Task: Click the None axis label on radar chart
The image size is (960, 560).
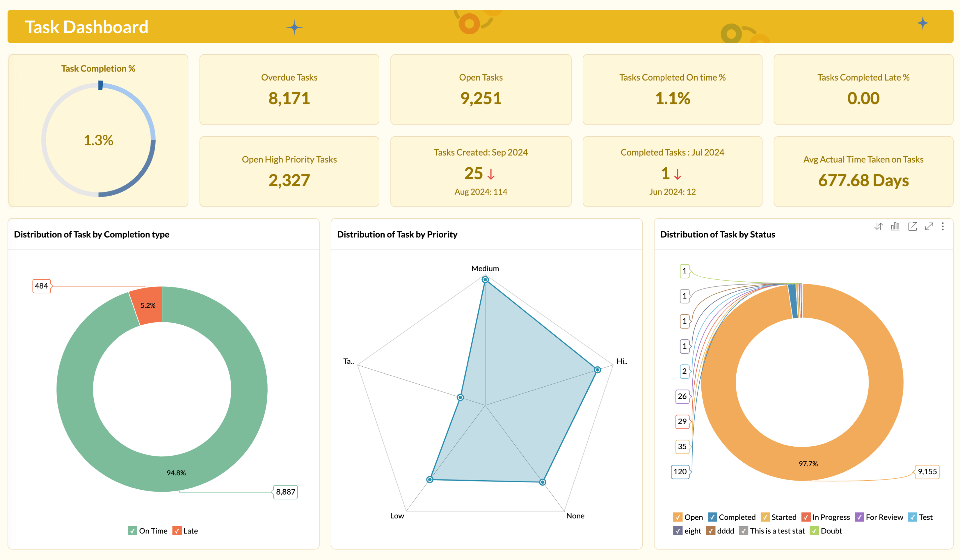Action: tap(575, 516)
